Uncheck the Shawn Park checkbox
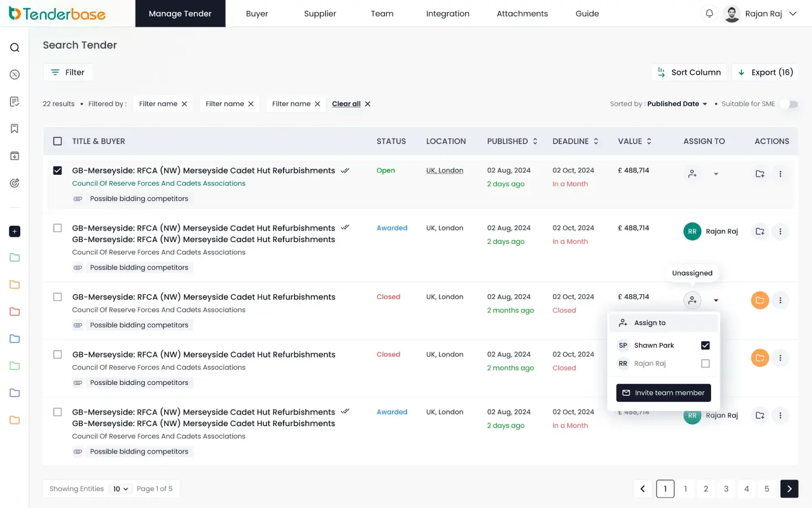The height and width of the screenshot is (508, 812). point(705,345)
